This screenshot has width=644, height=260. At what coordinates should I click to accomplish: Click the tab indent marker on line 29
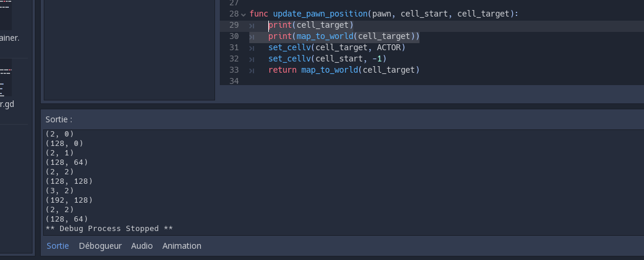pyautogui.click(x=252, y=25)
